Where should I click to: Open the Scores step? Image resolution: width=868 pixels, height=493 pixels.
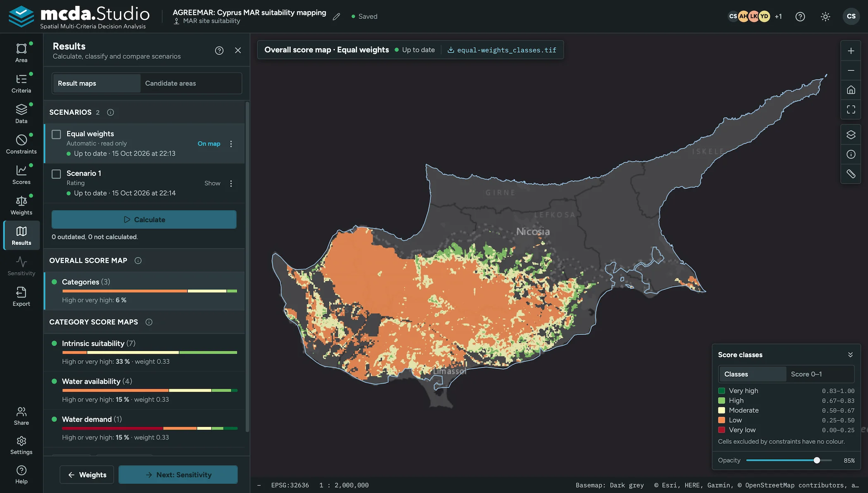tap(21, 175)
